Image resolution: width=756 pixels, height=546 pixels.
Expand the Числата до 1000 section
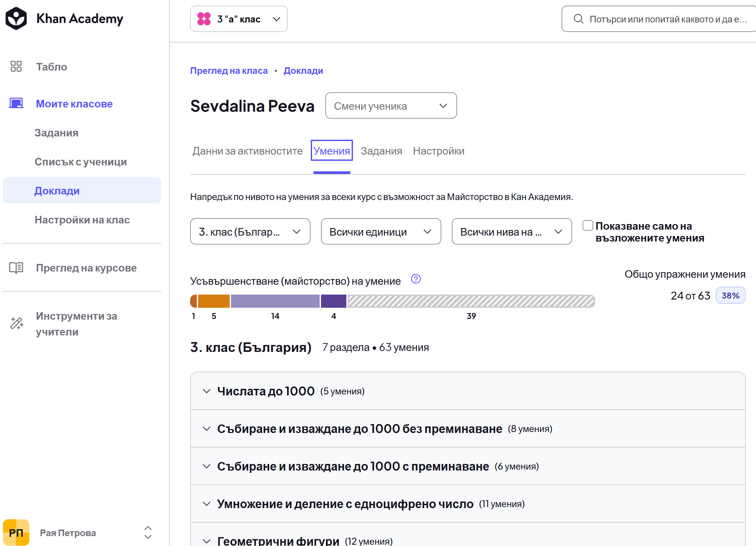point(468,391)
